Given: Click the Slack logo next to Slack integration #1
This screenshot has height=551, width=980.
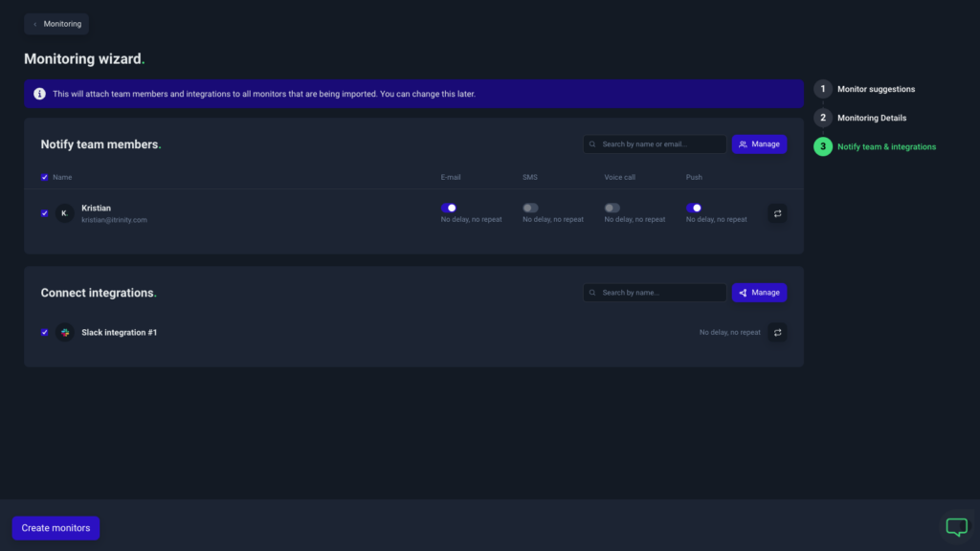Looking at the screenshot, I should coord(64,332).
